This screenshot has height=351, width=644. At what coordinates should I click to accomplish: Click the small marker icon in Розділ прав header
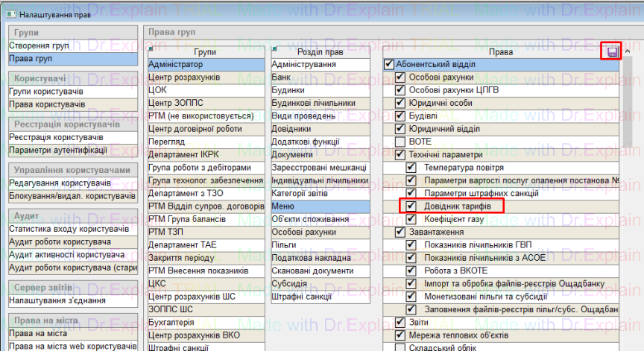point(274,49)
